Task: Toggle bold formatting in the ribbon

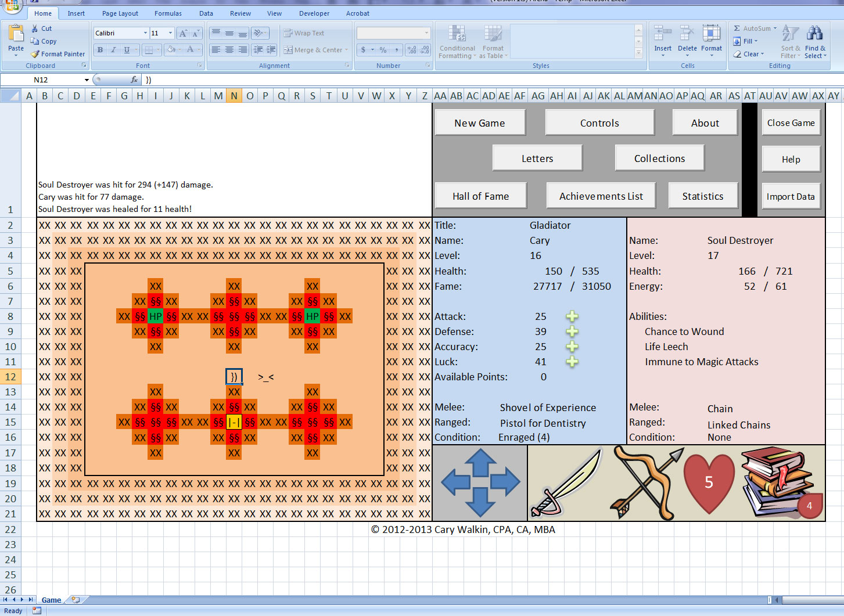Action: tap(100, 50)
